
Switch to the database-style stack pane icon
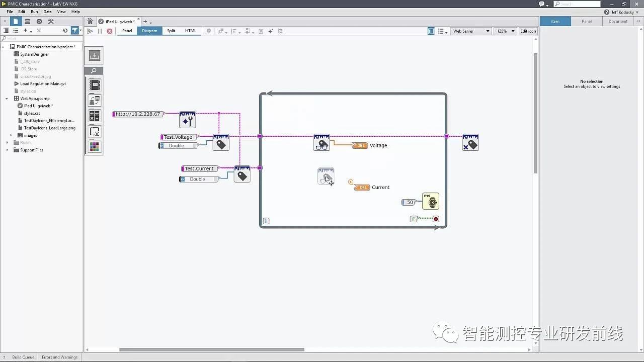27,21
